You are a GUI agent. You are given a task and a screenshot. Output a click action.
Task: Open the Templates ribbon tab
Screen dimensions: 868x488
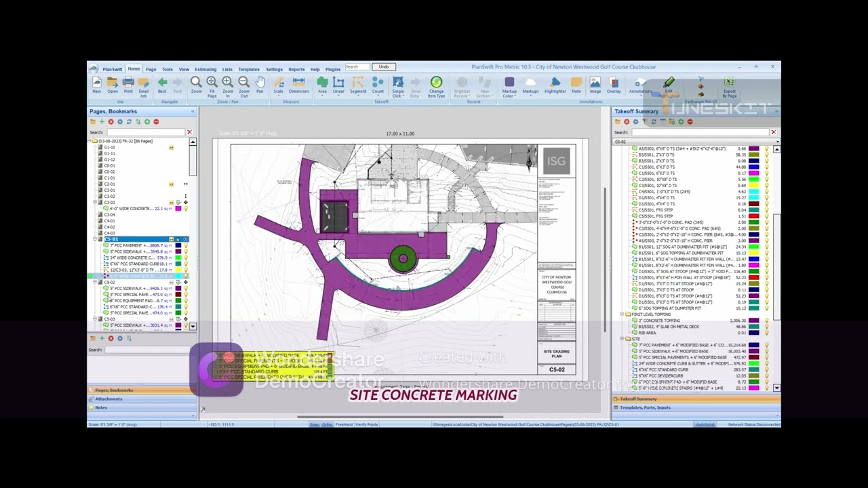(249, 69)
